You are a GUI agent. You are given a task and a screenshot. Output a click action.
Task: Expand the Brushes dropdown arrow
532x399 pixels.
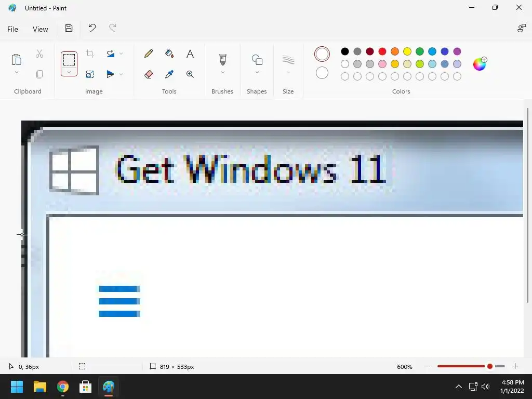[222, 72]
